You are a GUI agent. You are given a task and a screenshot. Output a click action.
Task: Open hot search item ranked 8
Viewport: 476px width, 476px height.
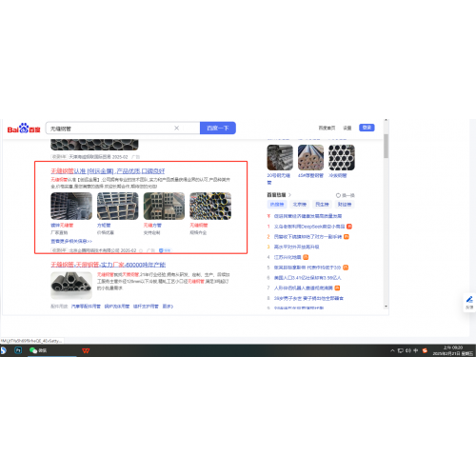[x=308, y=298]
